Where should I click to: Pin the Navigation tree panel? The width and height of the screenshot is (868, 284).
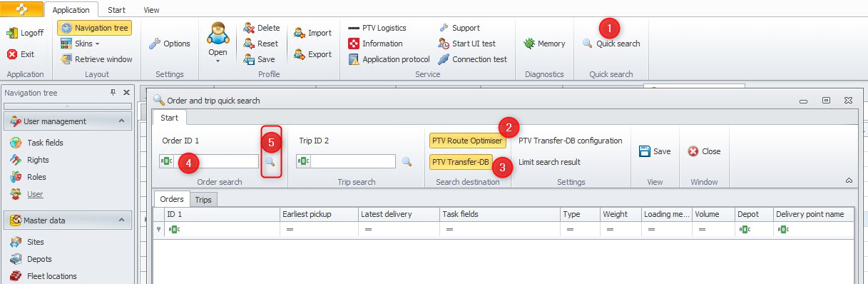tap(113, 93)
